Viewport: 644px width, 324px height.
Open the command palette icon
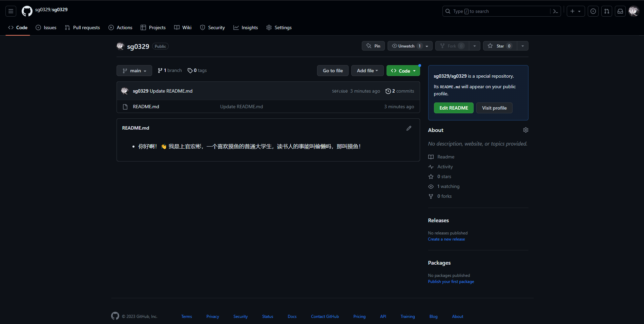(x=556, y=11)
